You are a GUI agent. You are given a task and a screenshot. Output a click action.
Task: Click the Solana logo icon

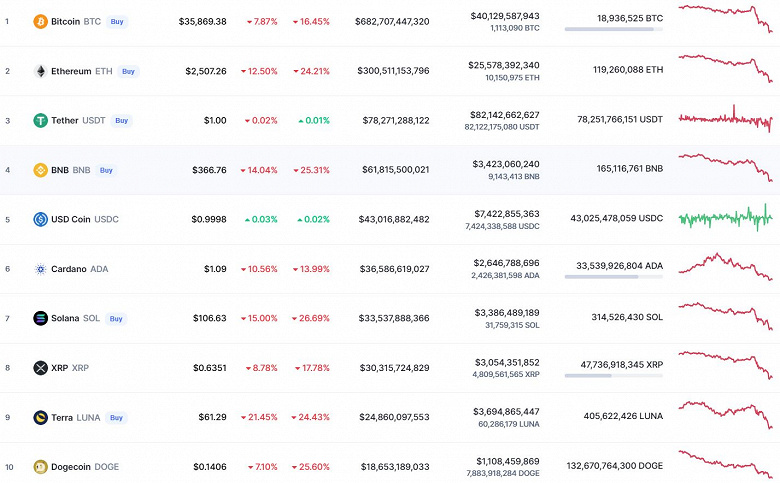click(40, 318)
